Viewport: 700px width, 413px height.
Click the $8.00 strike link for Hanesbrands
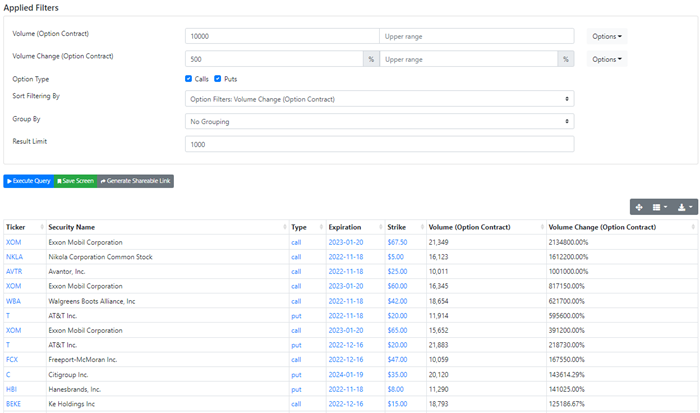pos(396,389)
